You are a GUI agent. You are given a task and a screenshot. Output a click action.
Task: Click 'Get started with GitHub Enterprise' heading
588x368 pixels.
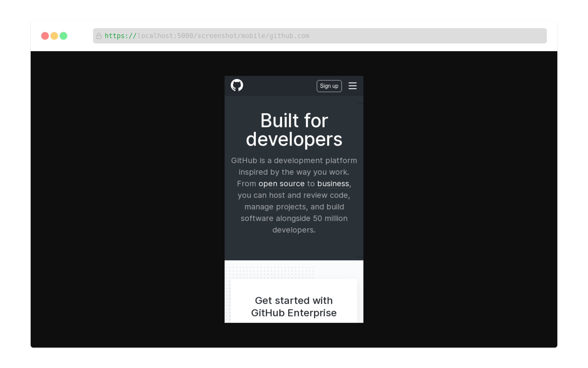pos(294,307)
